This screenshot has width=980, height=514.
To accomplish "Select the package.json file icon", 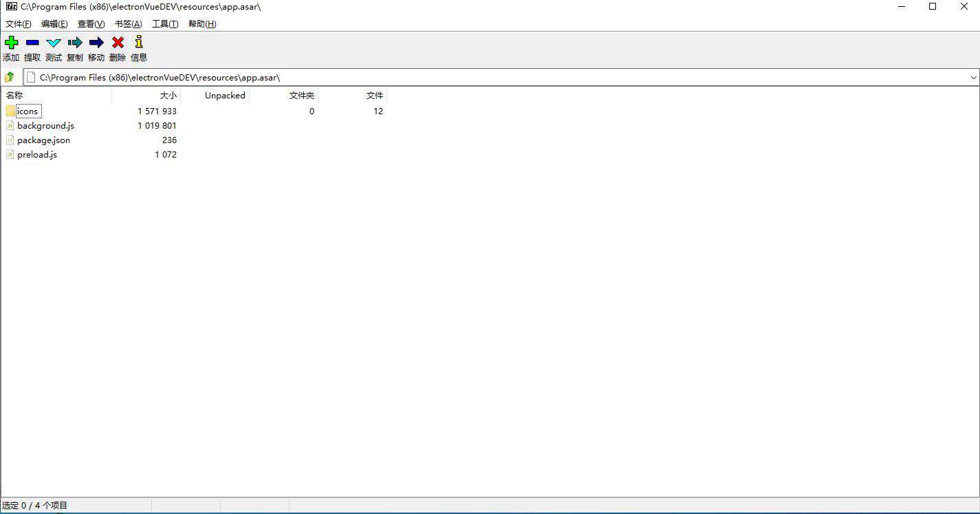I will click(10, 140).
